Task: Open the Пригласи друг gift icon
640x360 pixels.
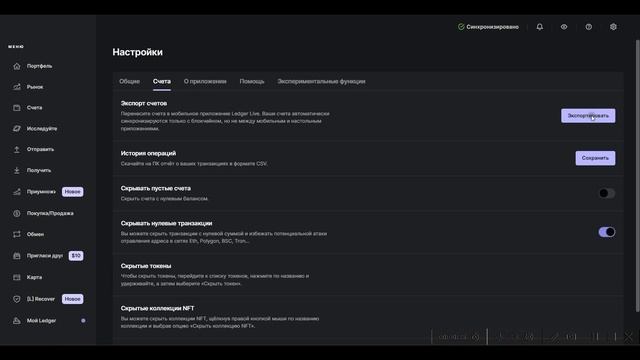Action: point(17,256)
